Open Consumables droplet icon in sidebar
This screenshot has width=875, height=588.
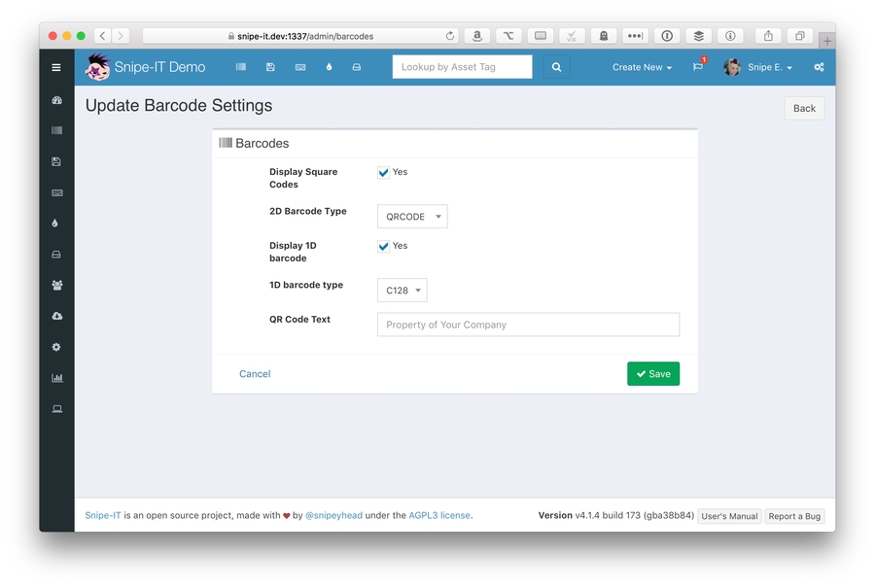coord(56,223)
